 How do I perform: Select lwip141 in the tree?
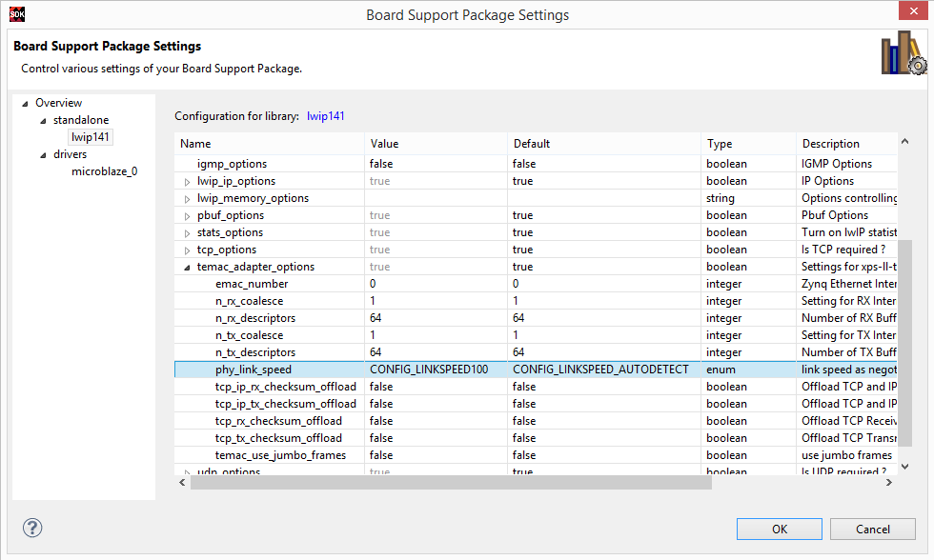pos(90,137)
